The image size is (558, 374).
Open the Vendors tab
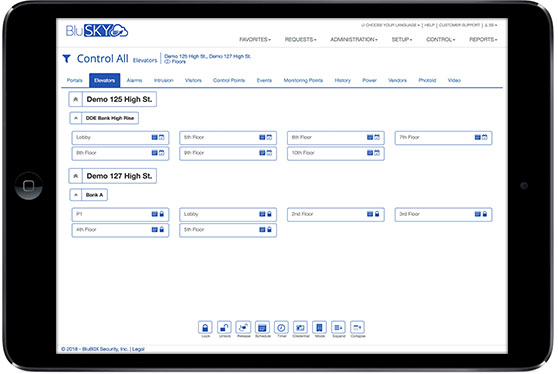398,80
